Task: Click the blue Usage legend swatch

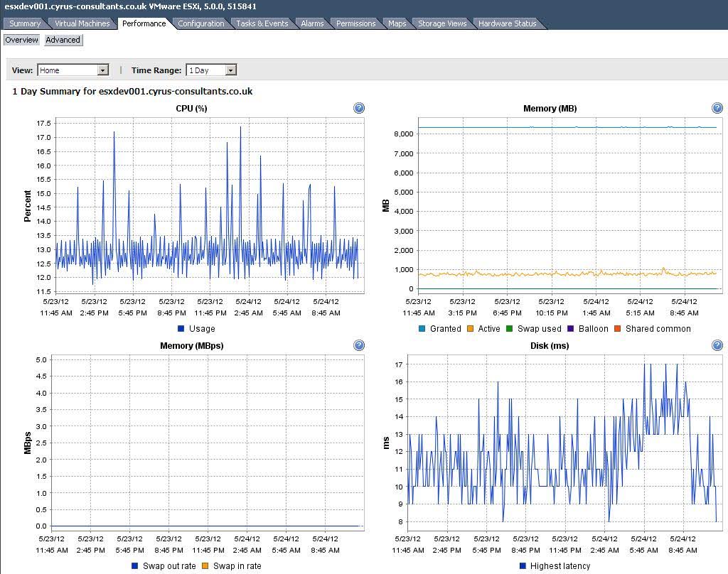Action: (x=181, y=328)
